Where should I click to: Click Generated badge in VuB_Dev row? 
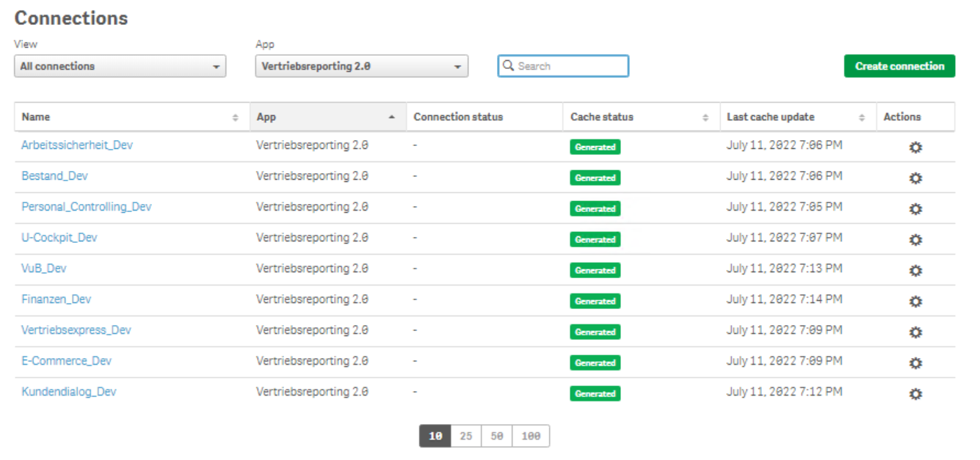pyautogui.click(x=595, y=270)
